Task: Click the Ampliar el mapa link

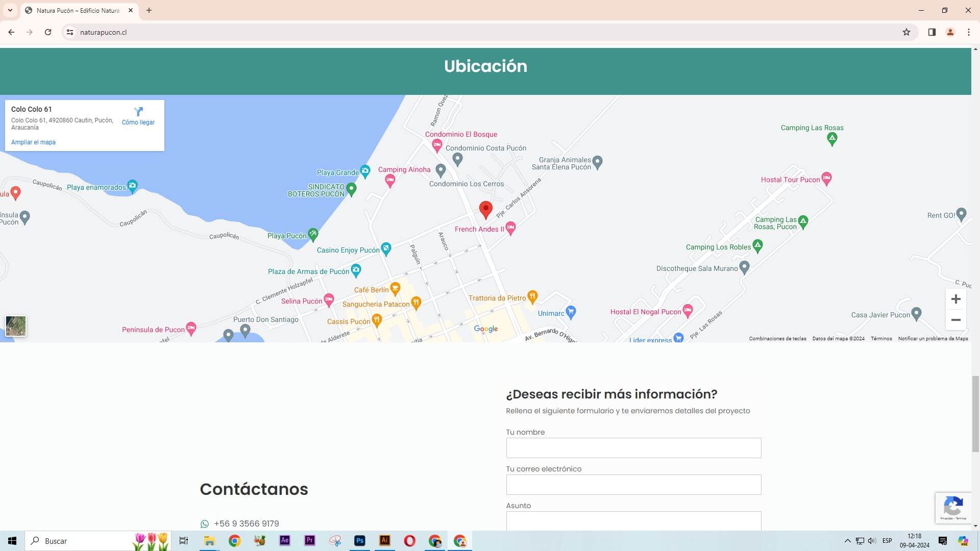Action: pos(33,142)
